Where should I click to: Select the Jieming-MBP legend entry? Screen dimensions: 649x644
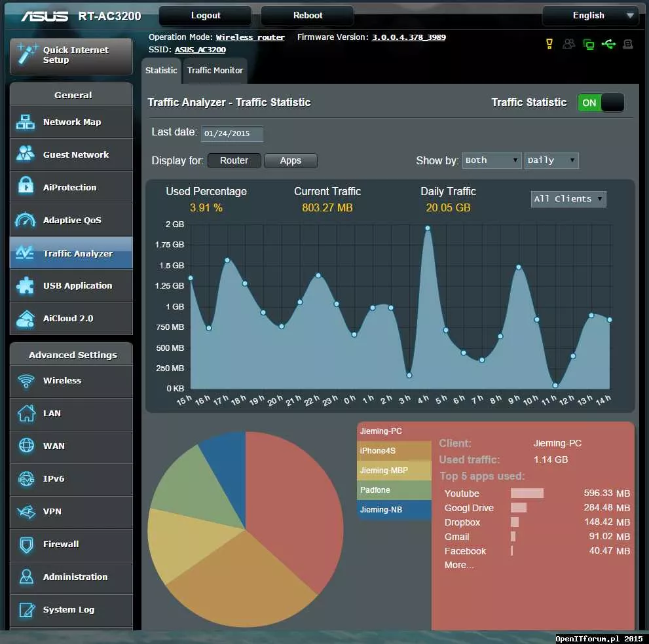click(x=394, y=471)
